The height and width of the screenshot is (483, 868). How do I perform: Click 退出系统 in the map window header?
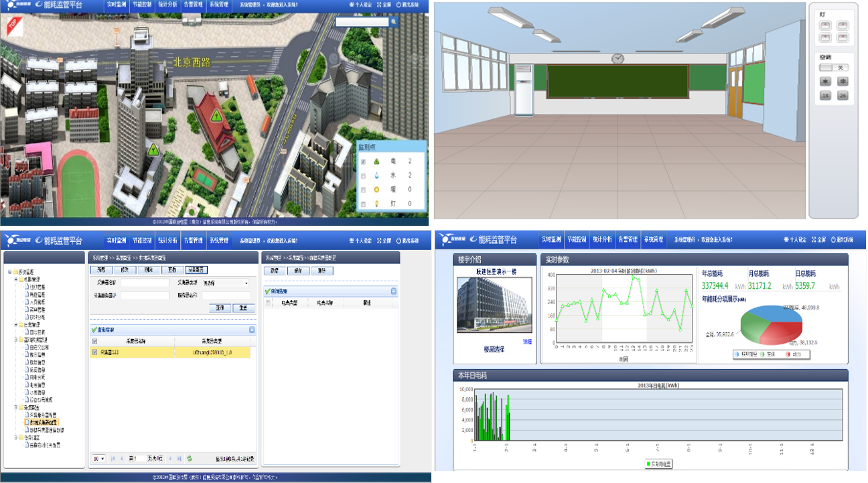point(407,5)
